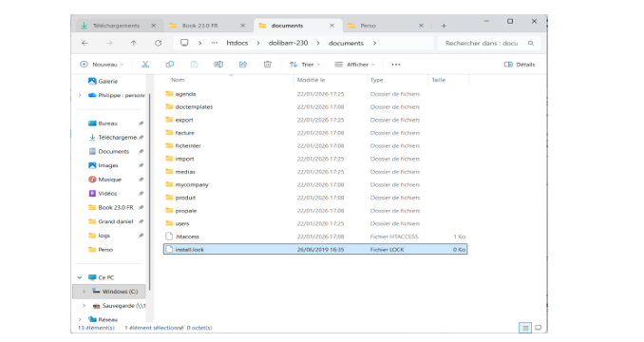644x342 pixels.
Task: Click the Delete trash icon
Action: [267, 65]
